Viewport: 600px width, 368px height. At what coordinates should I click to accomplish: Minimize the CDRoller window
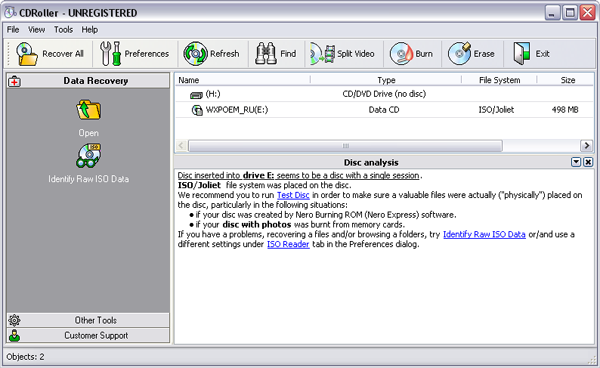coord(552,13)
